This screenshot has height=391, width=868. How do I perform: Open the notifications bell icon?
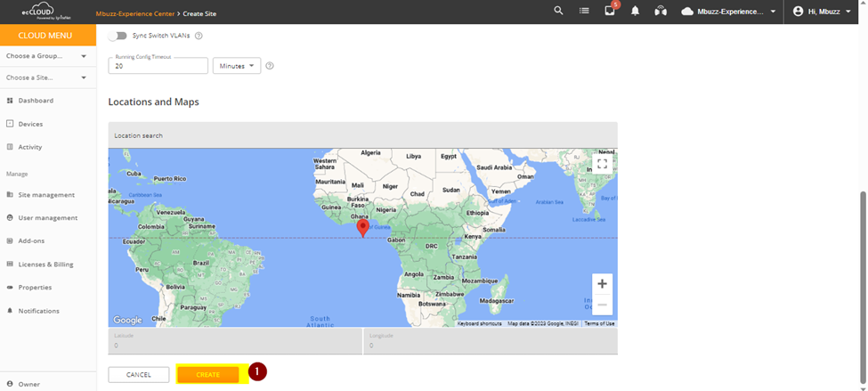point(635,11)
